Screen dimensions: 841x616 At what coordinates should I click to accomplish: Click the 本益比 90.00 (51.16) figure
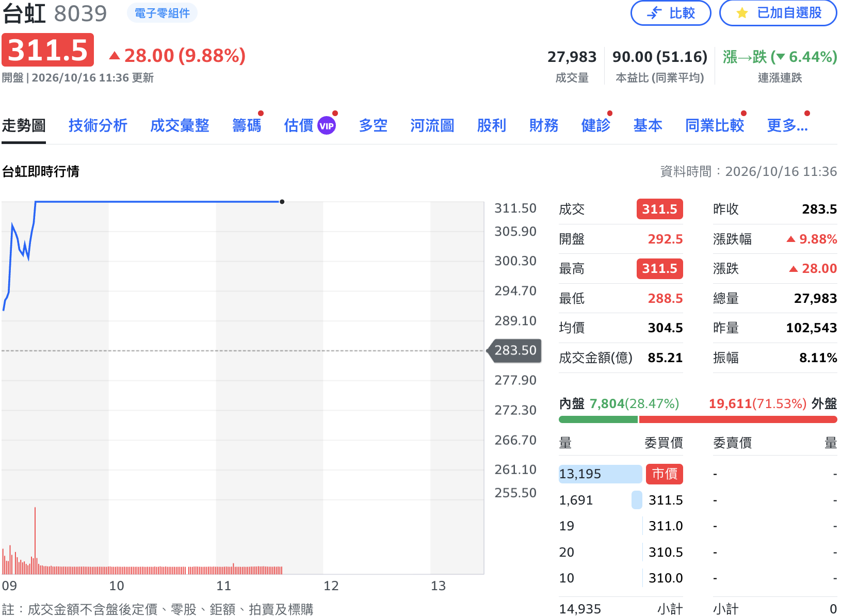coord(660,57)
